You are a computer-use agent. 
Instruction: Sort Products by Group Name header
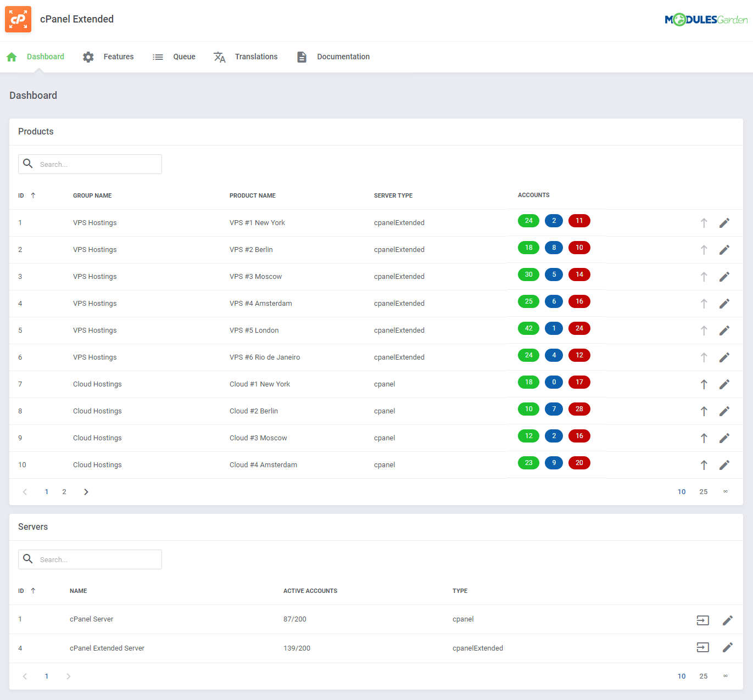(92, 195)
